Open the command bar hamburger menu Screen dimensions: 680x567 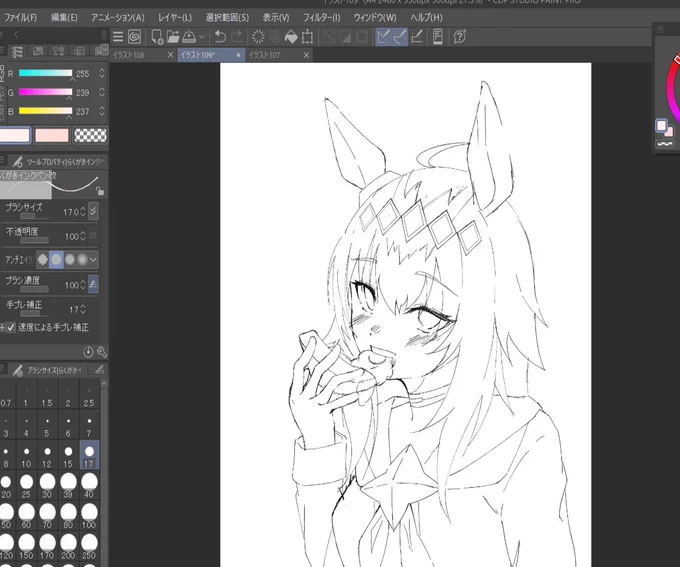click(x=118, y=37)
